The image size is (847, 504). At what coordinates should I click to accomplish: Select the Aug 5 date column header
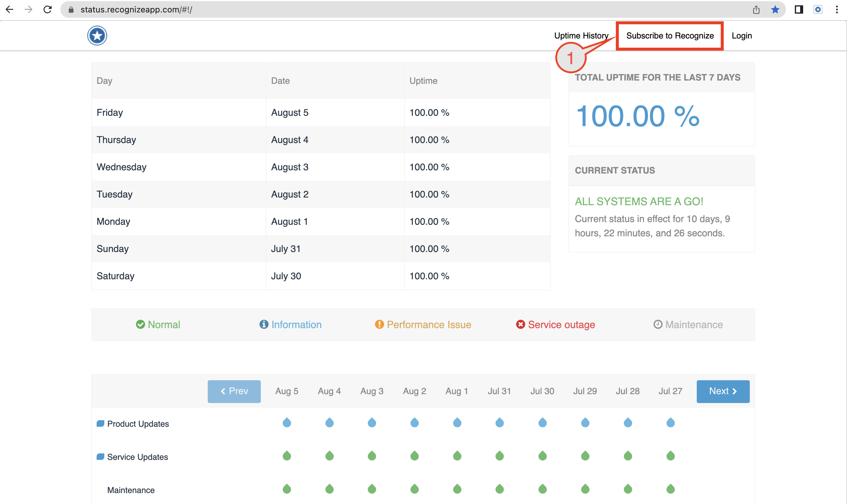(x=287, y=391)
